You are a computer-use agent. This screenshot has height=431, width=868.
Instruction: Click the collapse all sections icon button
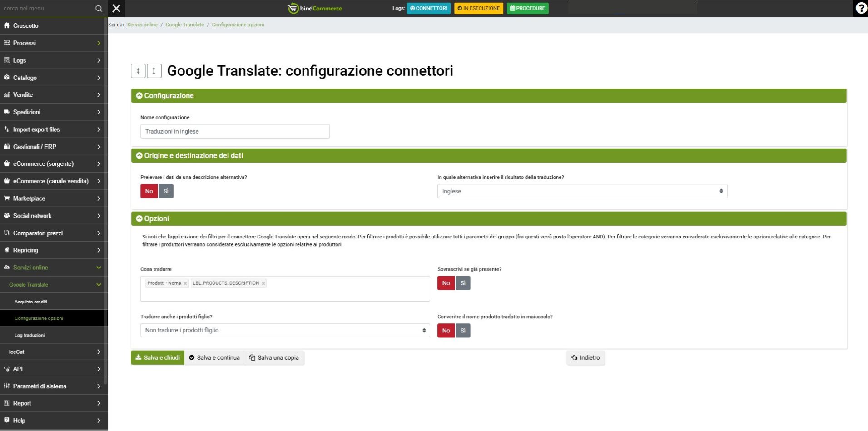(138, 71)
